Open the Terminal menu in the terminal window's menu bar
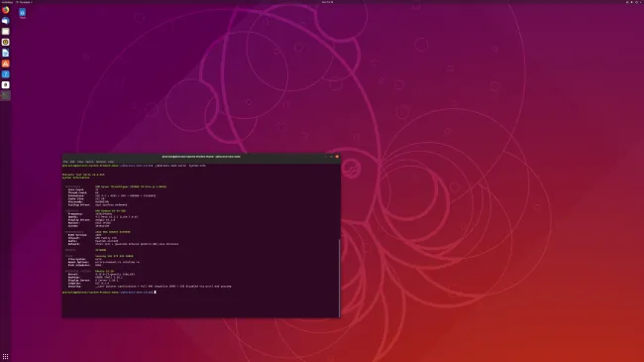Screen dimensions: 644x362 (101, 162)
